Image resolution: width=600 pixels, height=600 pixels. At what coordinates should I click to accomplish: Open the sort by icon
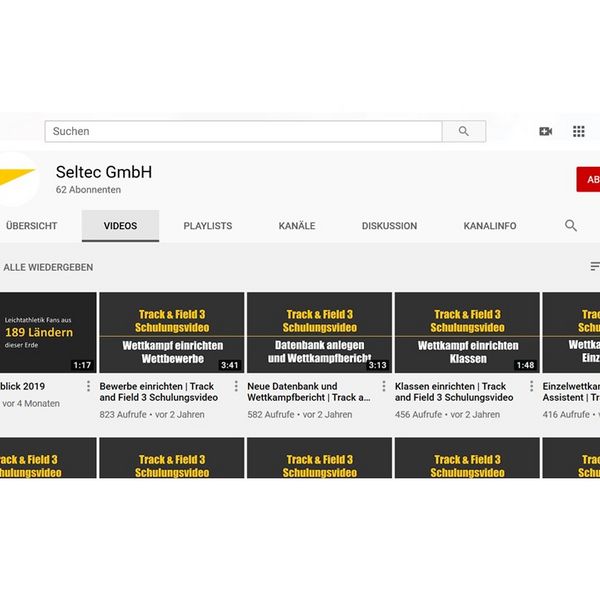coord(595,266)
